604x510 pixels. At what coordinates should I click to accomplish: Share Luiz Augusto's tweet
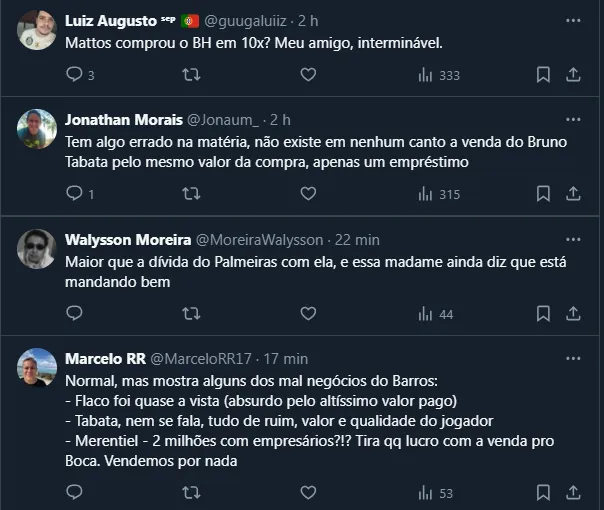tap(574, 74)
